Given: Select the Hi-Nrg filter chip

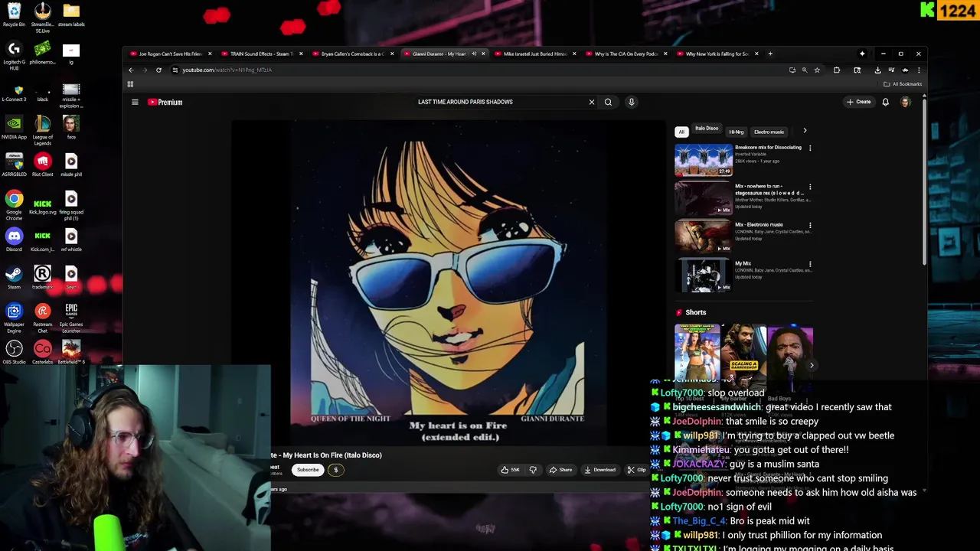Looking at the screenshot, I should tap(736, 132).
